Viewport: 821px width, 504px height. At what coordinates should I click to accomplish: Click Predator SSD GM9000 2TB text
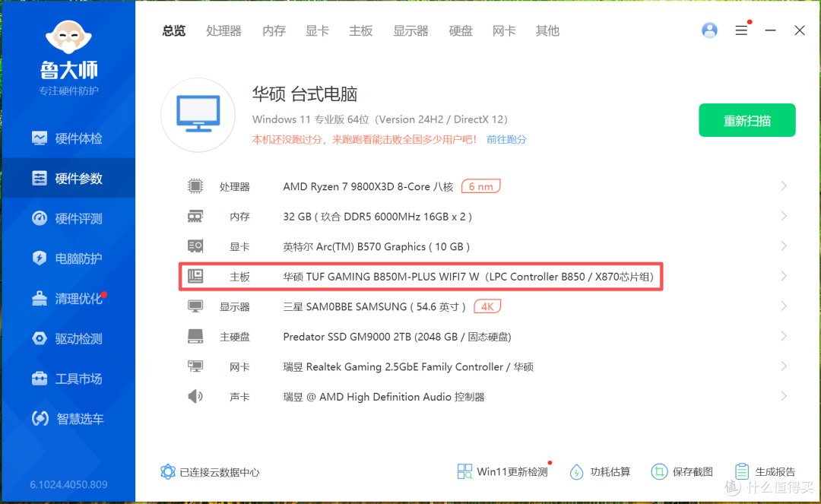(x=397, y=337)
